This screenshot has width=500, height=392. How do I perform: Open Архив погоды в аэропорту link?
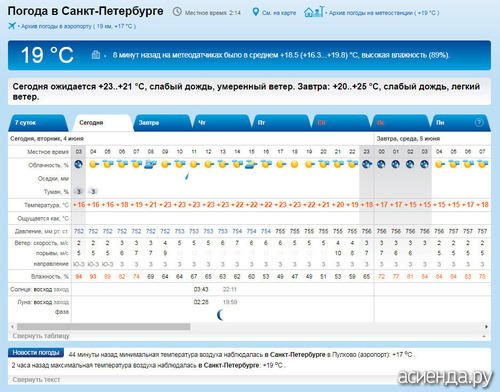click(x=79, y=26)
